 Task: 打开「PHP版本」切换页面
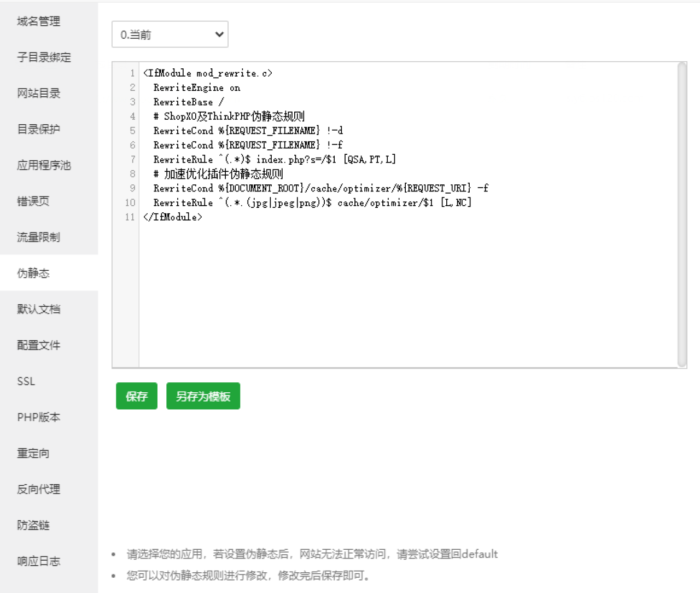click(39, 417)
